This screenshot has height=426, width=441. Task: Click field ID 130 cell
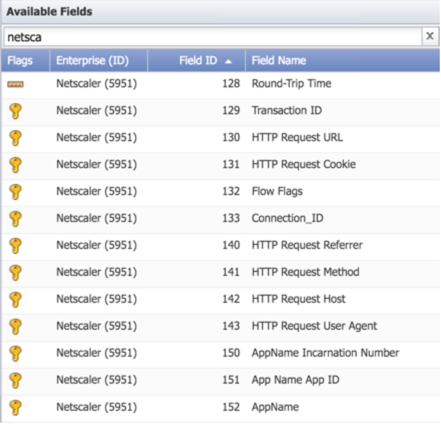[x=231, y=137]
